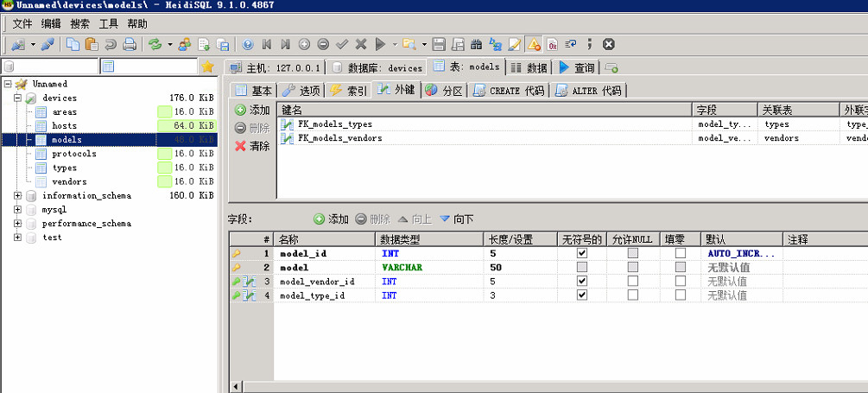Viewport: 868px width, 393px height.
Task: Click the run query play icon
Action: pyautogui.click(x=380, y=44)
